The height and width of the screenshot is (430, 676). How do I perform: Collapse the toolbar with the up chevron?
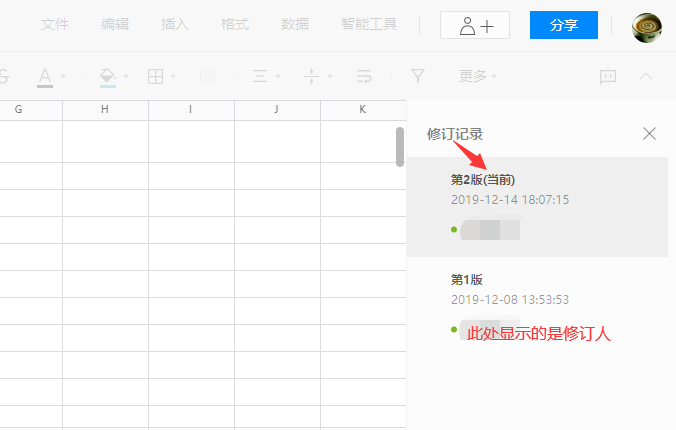pos(646,77)
